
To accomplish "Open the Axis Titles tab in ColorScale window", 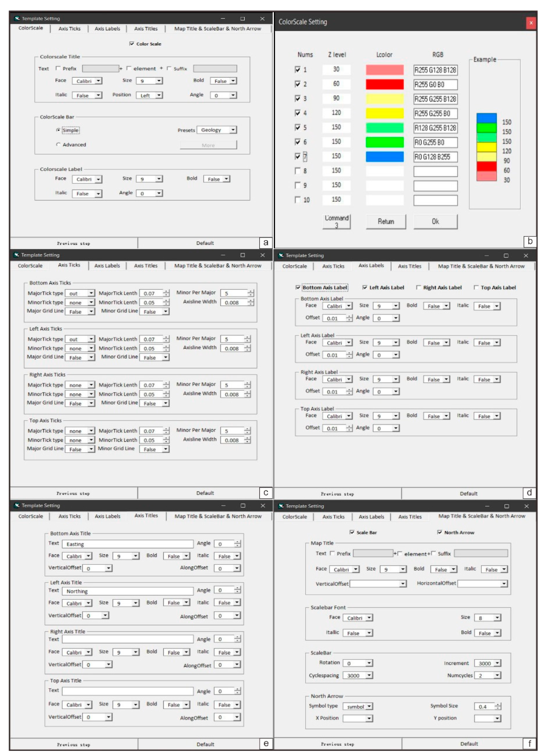I will coord(146,29).
